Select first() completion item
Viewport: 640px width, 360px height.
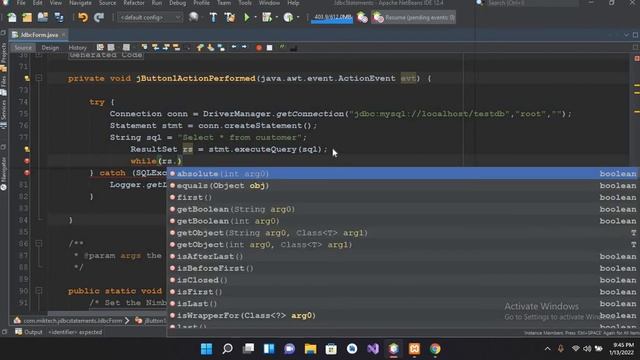[x=402, y=197]
